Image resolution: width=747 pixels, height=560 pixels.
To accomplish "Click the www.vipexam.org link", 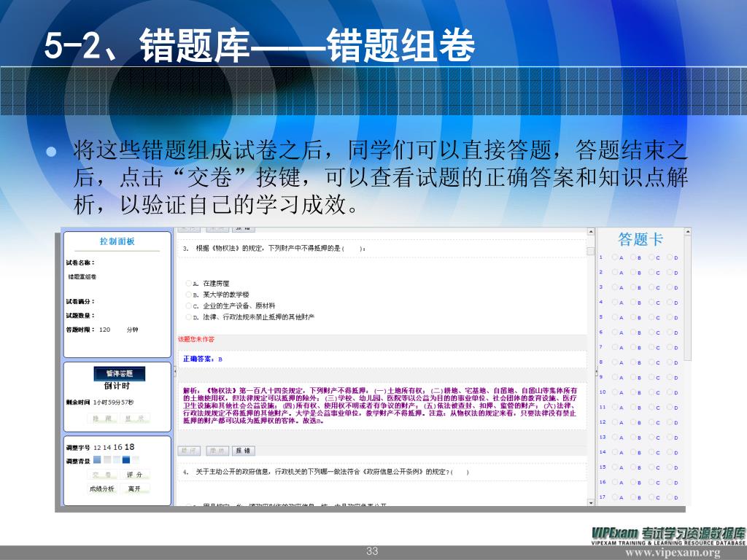I will coord(673,553).
